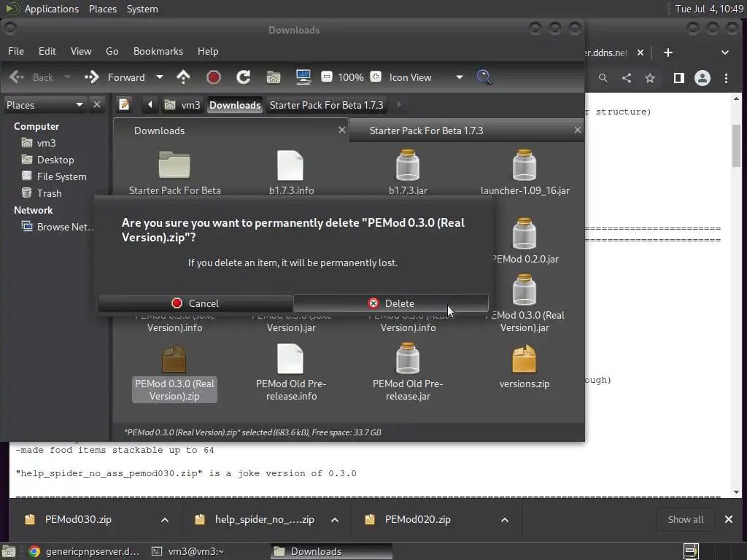Open PEMod020.zip download options chevron
747x560 pixels.
click(x=505, y=519)
